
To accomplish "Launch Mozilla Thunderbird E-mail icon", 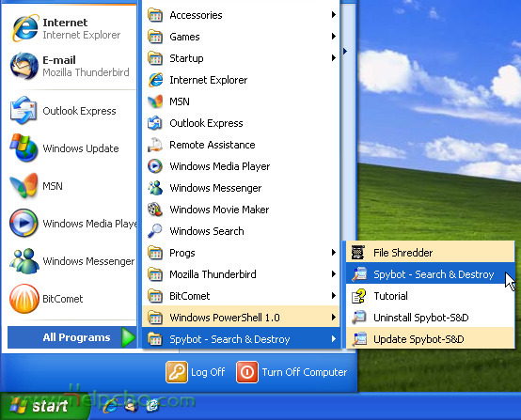I will tap(24, 66).
